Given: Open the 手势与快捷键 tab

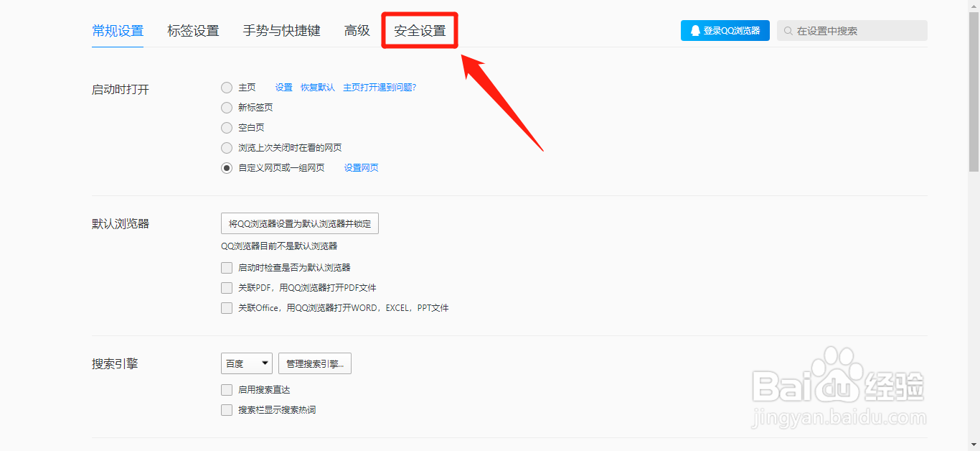Looking at the screenshot, I should (281, 31).
